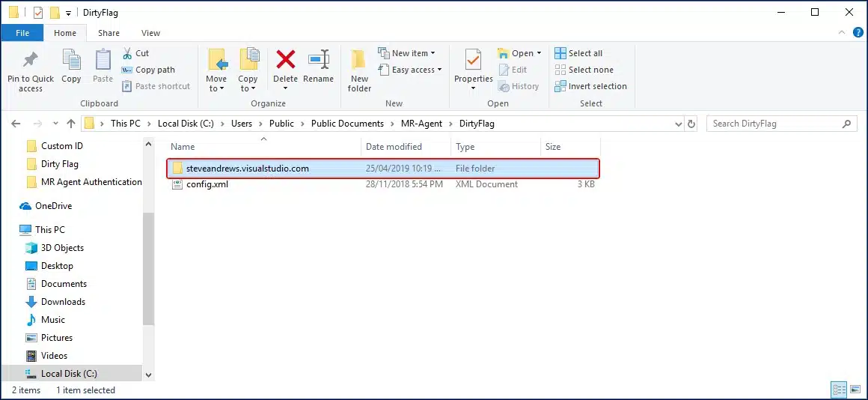Click Select all in ribbon
This screenshot has height=400, width=868.
pyautogui.click(x=578, y=53)
